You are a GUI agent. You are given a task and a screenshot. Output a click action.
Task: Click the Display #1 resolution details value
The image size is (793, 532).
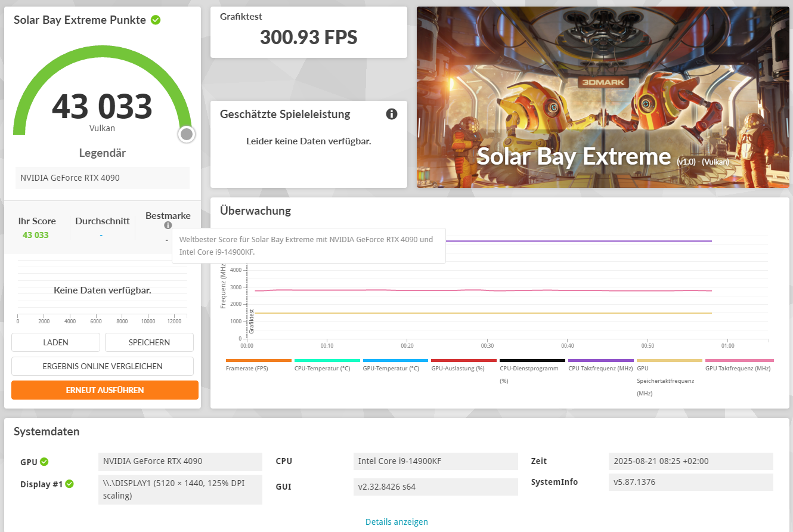180,489
